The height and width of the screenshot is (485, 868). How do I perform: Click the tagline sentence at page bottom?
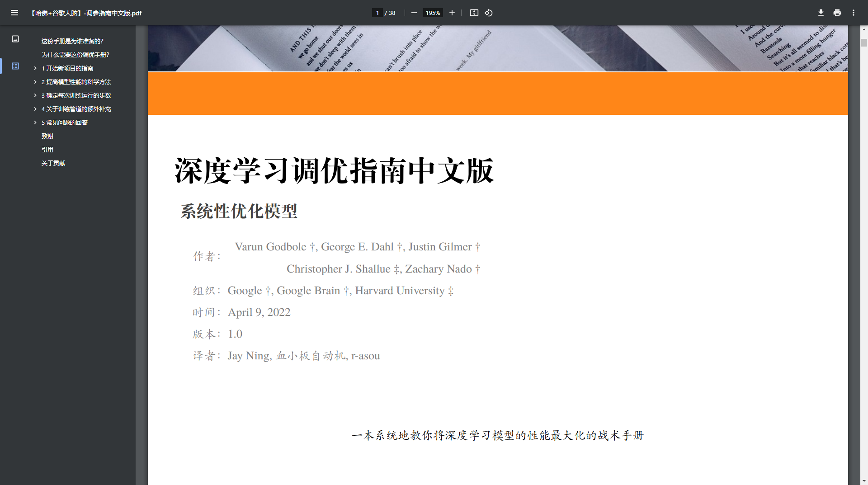[498, 435]
